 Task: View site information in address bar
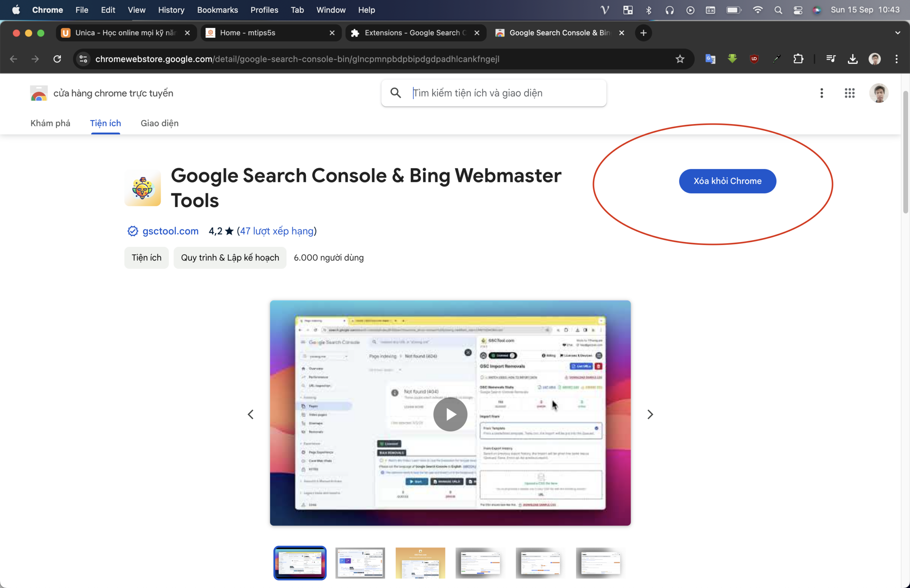83,59
